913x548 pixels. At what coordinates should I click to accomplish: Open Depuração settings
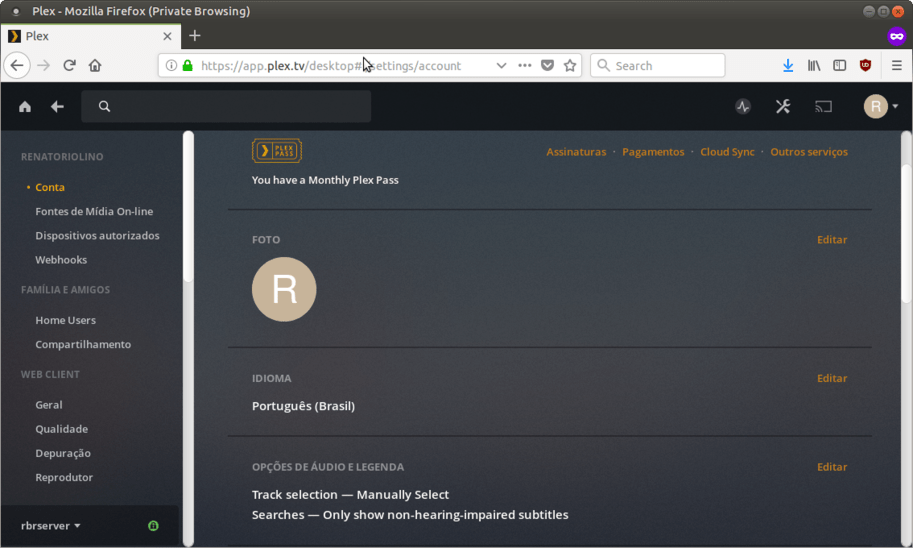click(x=63, y=454)
